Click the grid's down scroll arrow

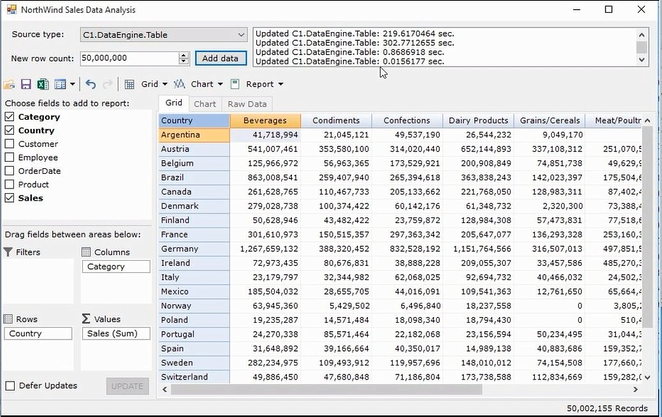tap(647, 377)
